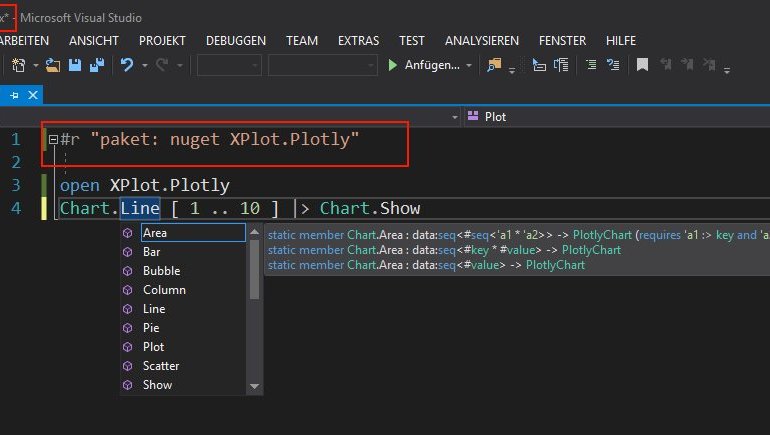Click the Anfügen... start button
The image size is (770, 435).
430,65
